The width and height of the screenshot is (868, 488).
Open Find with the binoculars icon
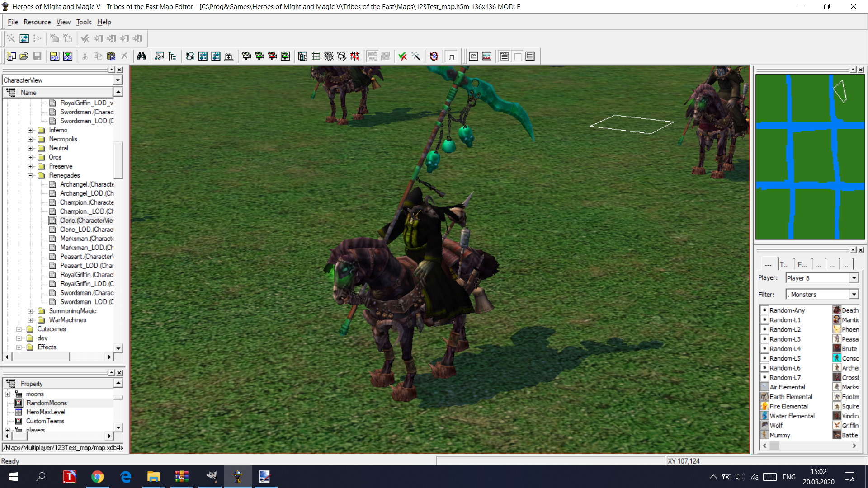(142, 56)
